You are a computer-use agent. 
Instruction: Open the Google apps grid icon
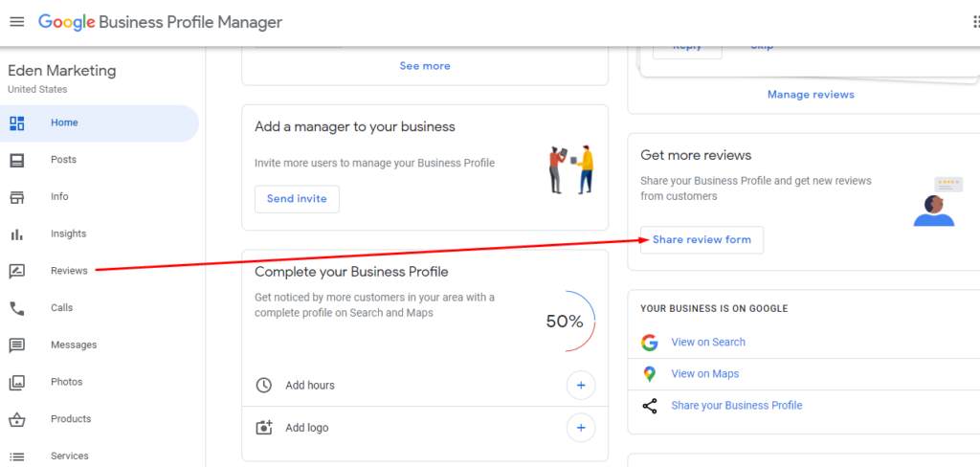(975, 22)
